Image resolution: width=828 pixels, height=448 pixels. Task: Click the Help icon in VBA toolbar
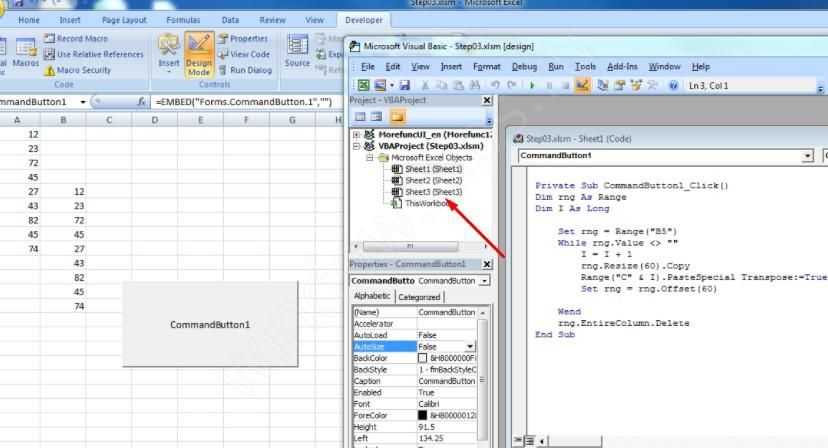coord(673,86)
